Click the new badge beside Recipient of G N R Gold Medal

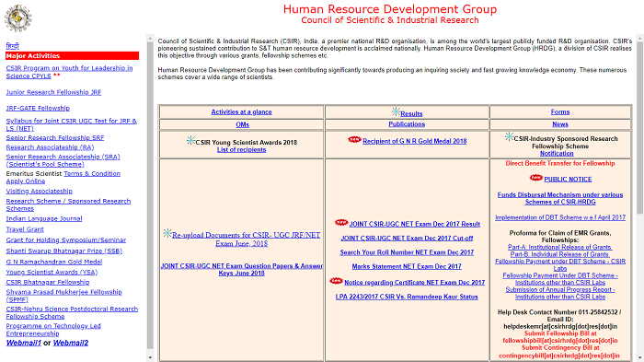[354, 140]
